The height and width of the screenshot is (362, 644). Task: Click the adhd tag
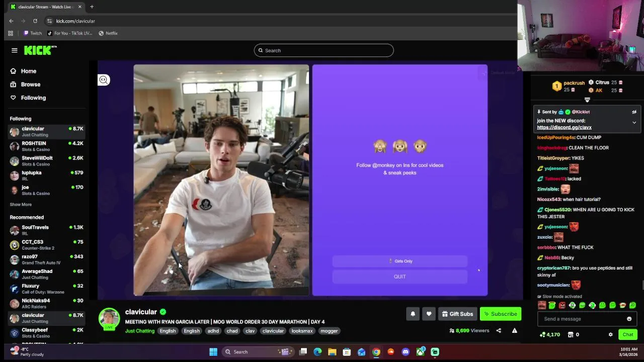213,331
